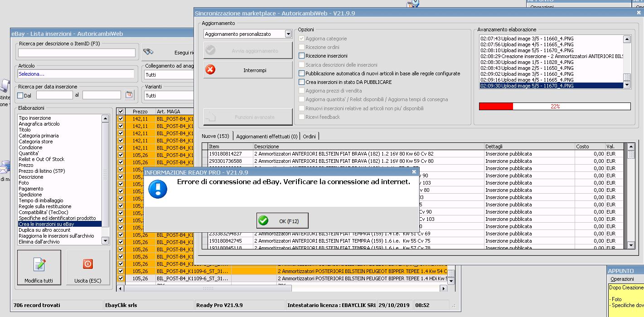Switch to the Nuove (153) tab

[215, 136]
